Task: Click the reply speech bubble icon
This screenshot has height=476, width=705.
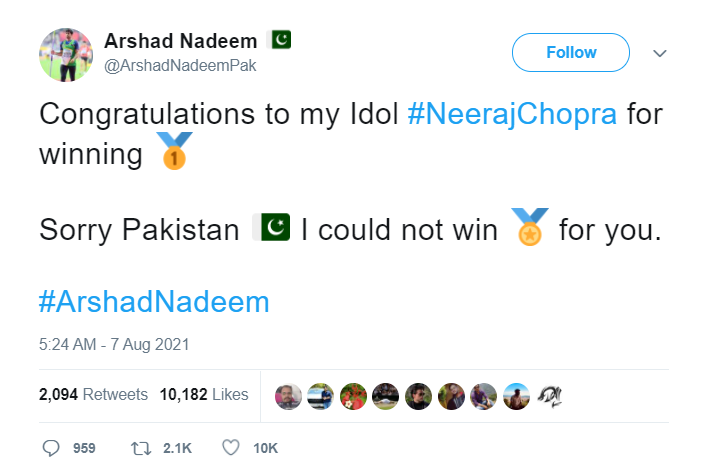Action: (52, 448)
